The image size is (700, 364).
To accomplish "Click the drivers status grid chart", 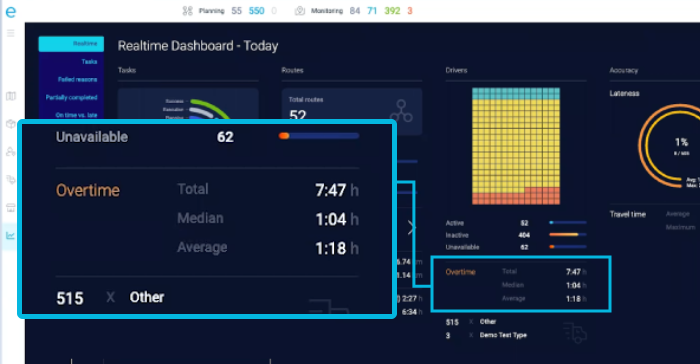I will coord(516,146).
